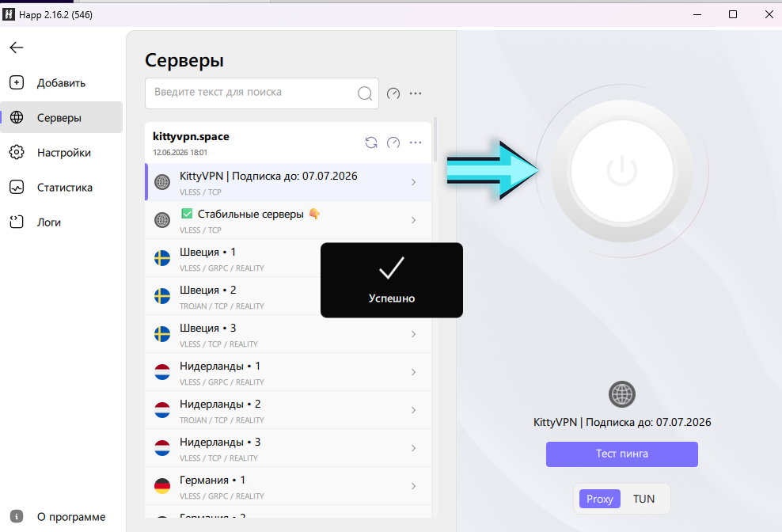Viewport: 782px width, 532px height.
Task: Open О программе info page
Action: tap(61, 516)
